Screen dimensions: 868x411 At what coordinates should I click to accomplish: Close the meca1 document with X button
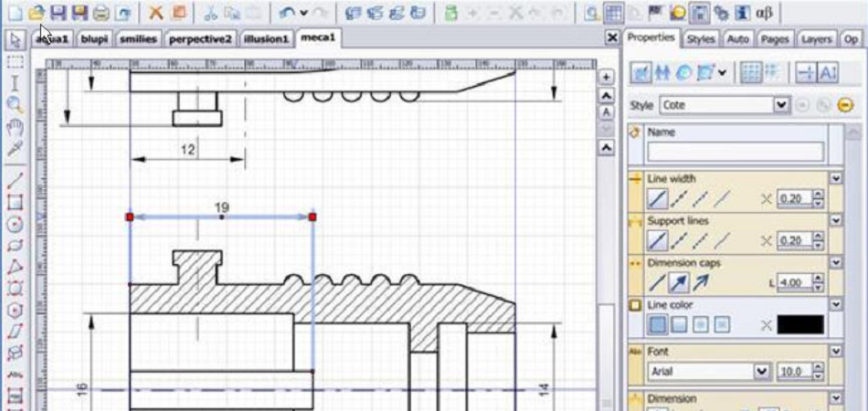pyautogui.click(x=612, y=38)
